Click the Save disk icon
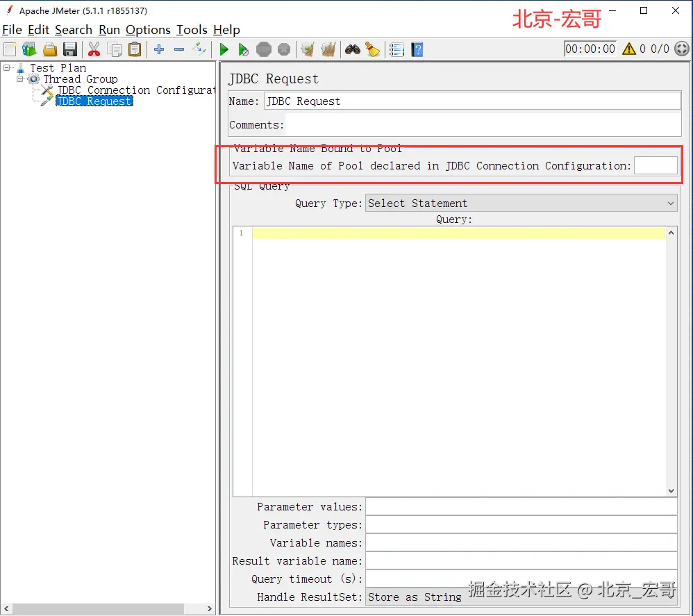The image size is (693, 616). 70,49
